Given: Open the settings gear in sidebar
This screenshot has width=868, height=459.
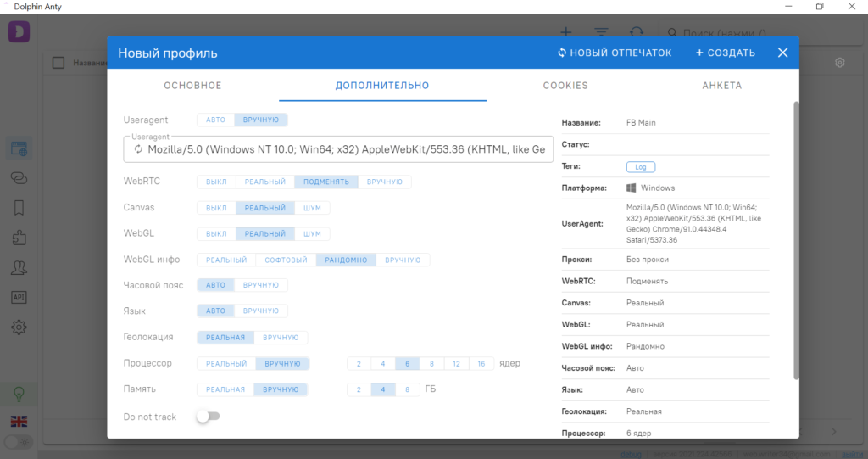Looking at the screenshot, I should point(19,327).
